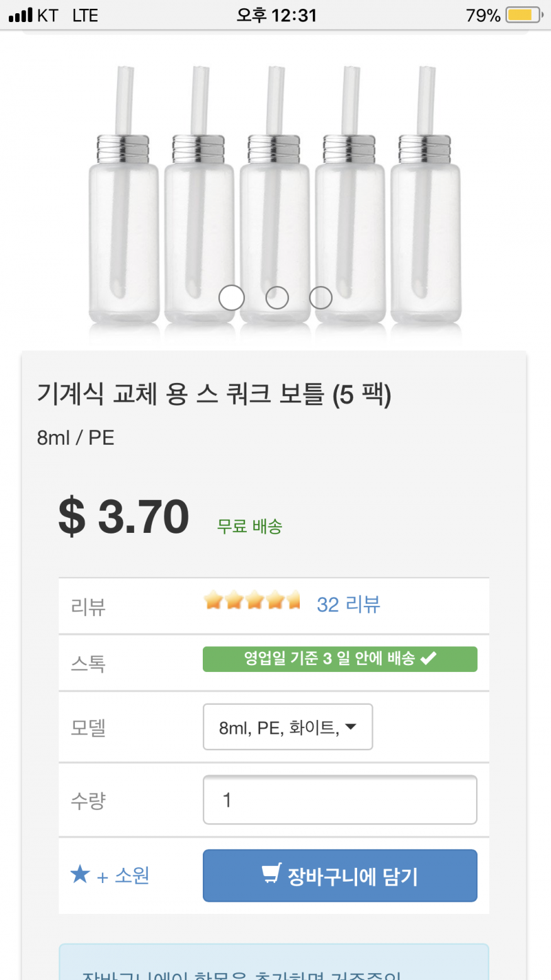Tap the blue wishlist star icon
The image size is (551, 980).
click(x=80, y=874)
